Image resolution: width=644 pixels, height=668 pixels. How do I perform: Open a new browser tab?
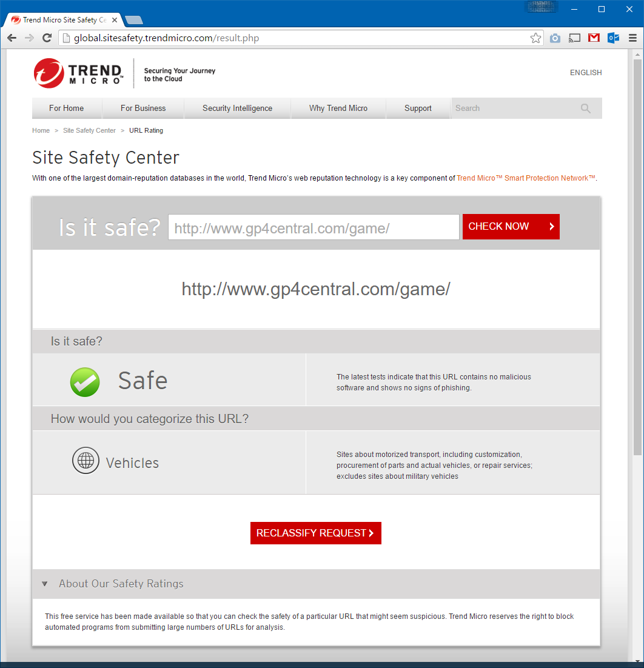pyautogui.click(x=134, y=20)
